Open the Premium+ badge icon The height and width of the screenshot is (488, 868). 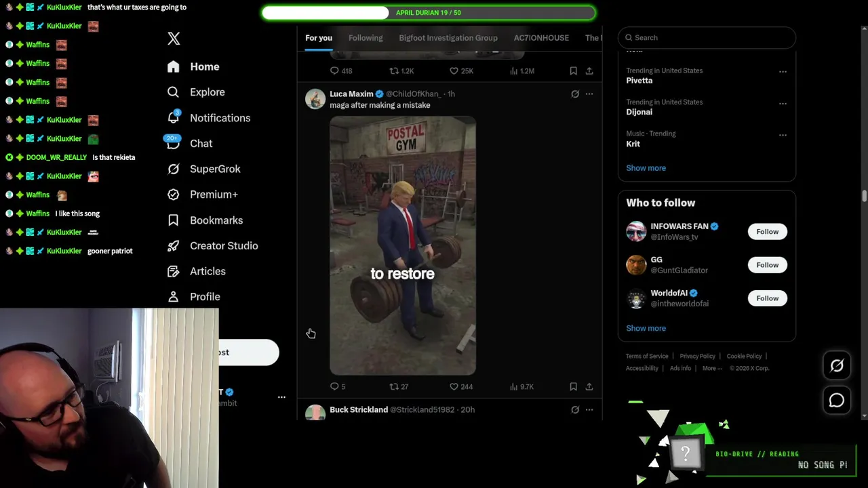(x=174, y=195)
